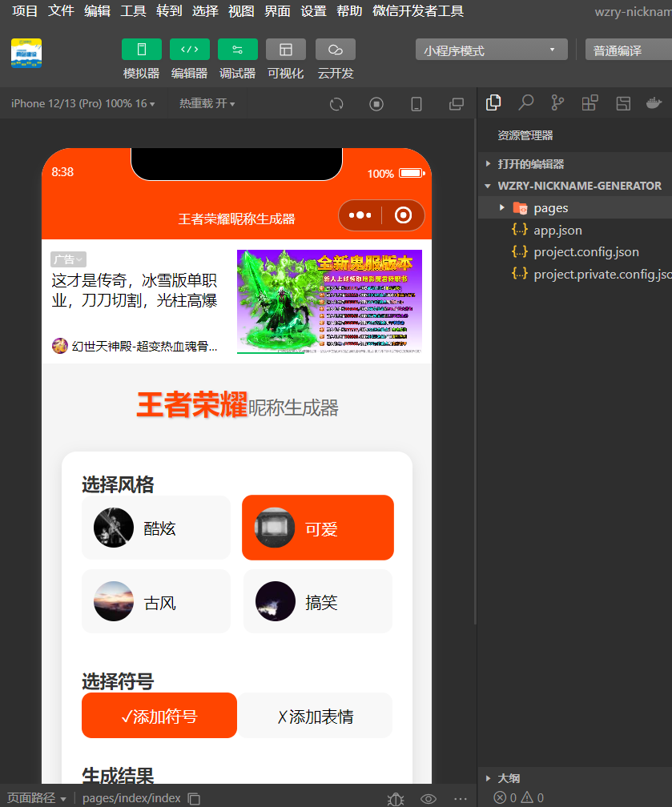Copy the page path with the copy icon
The height and width of the screenshot is (807, 672).
coord(194,799)
